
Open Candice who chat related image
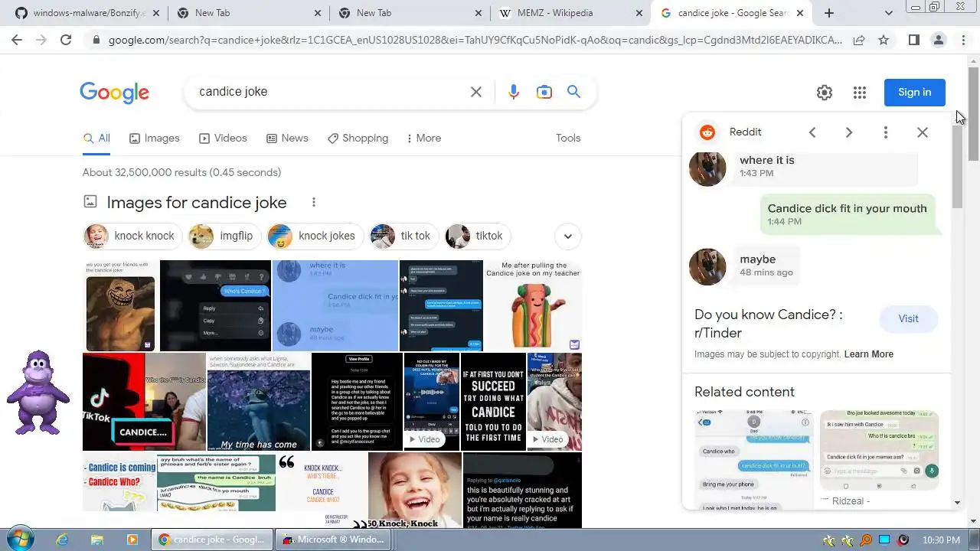point(753,459)
